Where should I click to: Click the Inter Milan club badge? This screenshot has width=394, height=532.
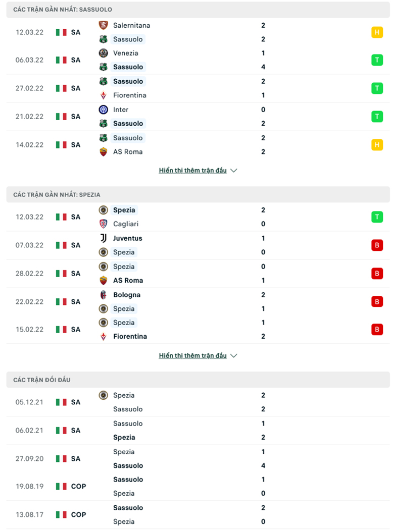click(104, 110)
